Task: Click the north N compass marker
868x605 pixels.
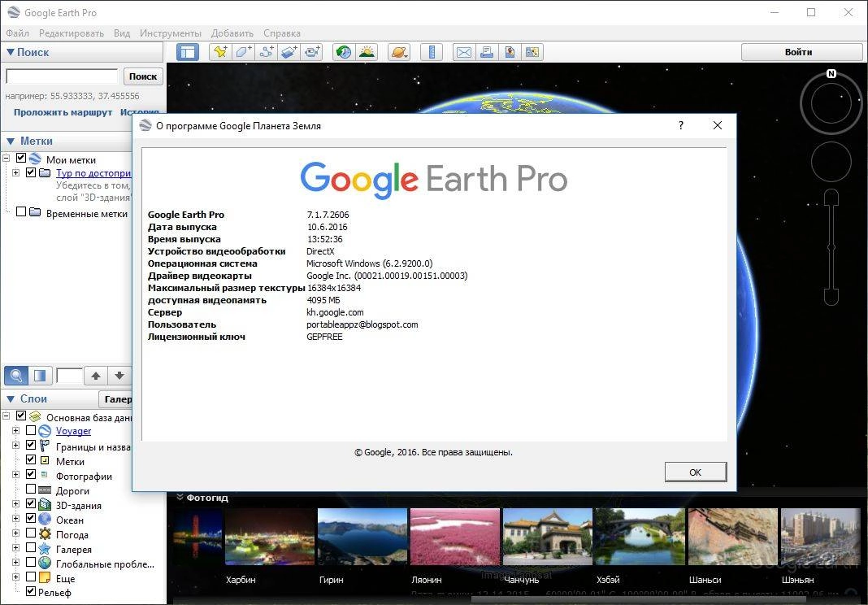Action: click(x=831, y=73)
